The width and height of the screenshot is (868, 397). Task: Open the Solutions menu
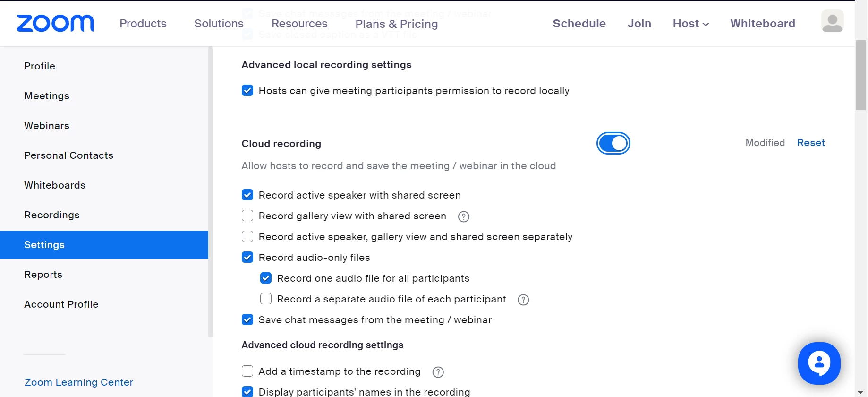219,24
